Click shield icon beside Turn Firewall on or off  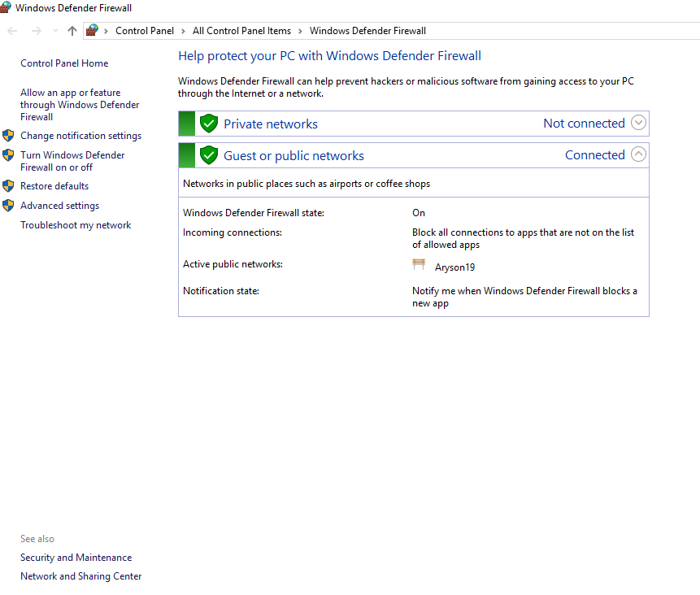[x=8, y=155]
